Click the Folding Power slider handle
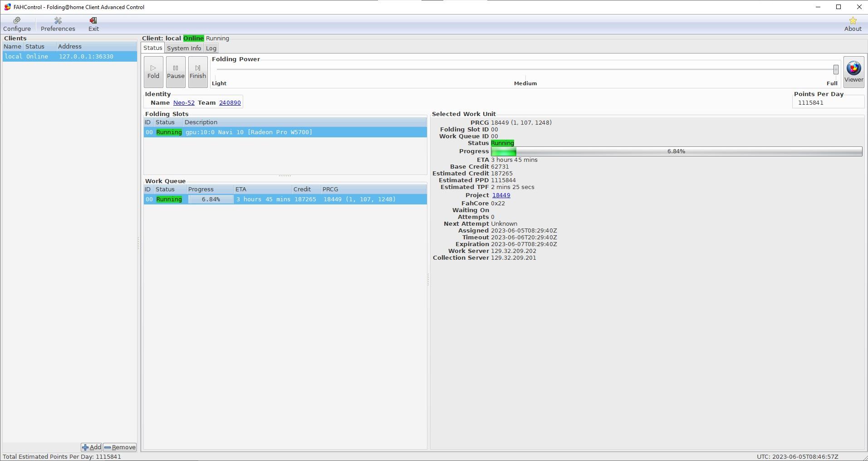The height and width of the screenshot is (461, 868). [x=835, y=69]
